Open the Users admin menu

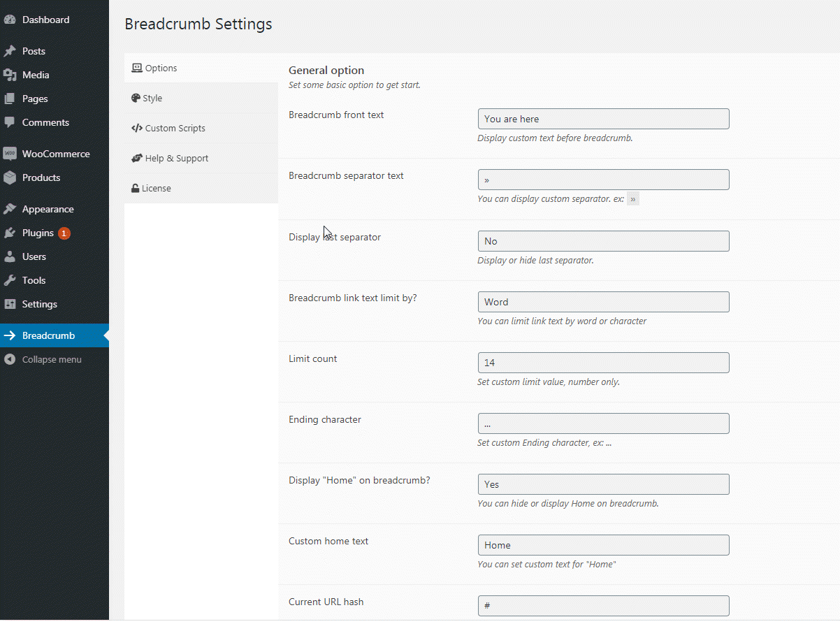34,256
